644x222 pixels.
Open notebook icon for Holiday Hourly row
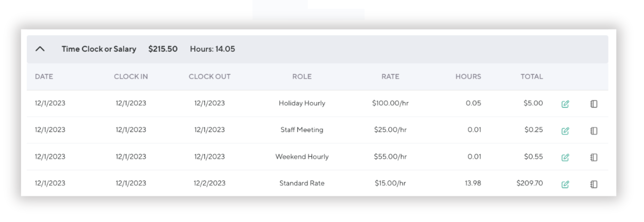tap(593, 104)
